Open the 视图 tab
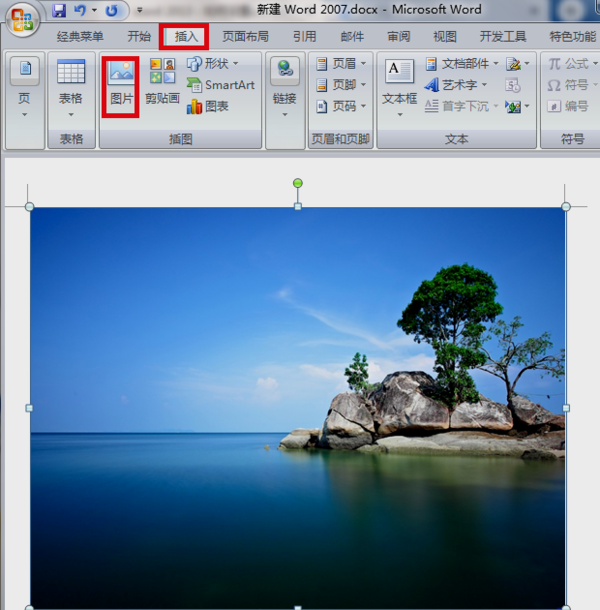This screenshot has width=600, height=610. tap(445, 37)
